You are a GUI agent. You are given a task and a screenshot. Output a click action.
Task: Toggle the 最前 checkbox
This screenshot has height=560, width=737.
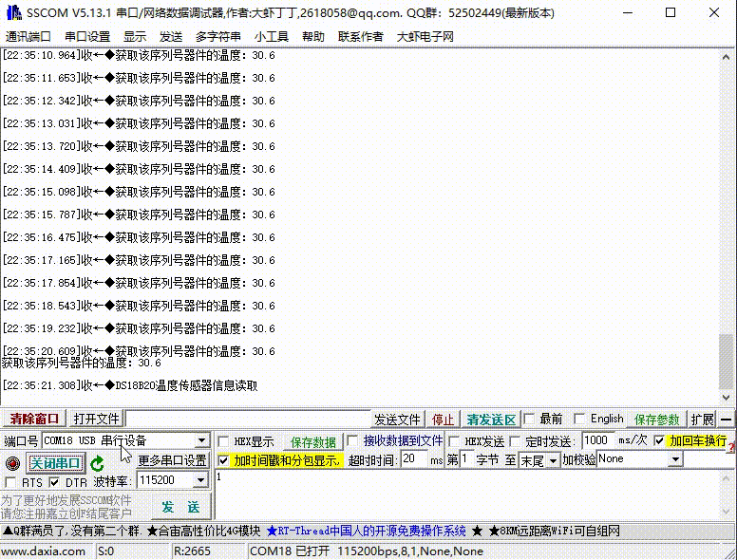tap(529, 419)
